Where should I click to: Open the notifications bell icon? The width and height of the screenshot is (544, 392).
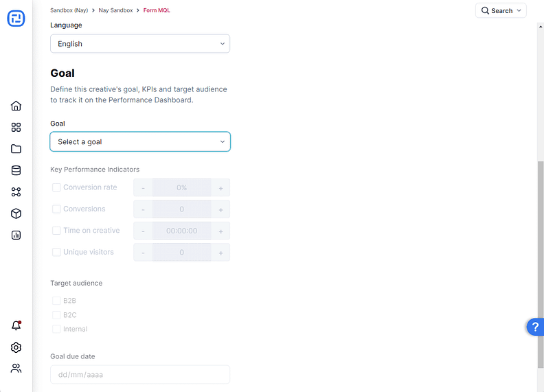(x=16, y=325)
